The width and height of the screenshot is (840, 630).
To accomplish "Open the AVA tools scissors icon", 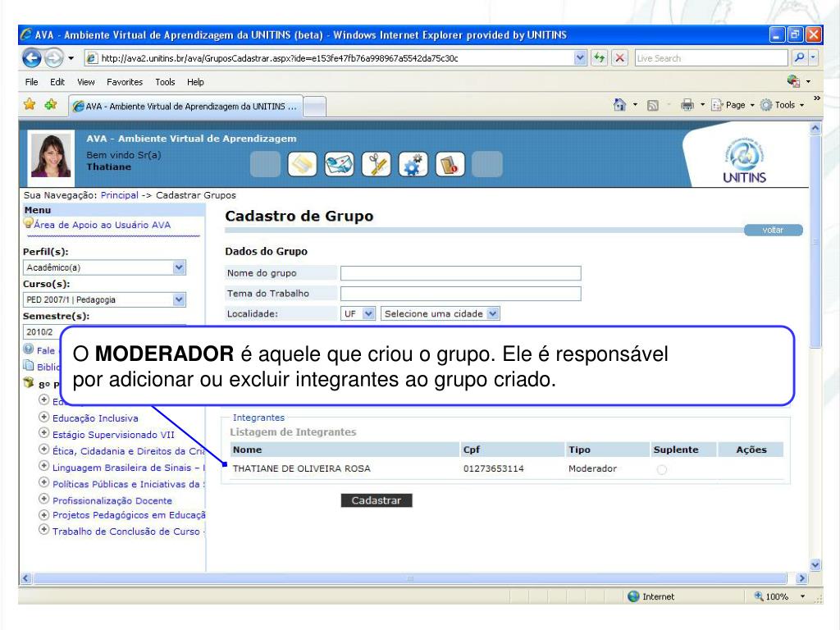I will coord(376,164).
